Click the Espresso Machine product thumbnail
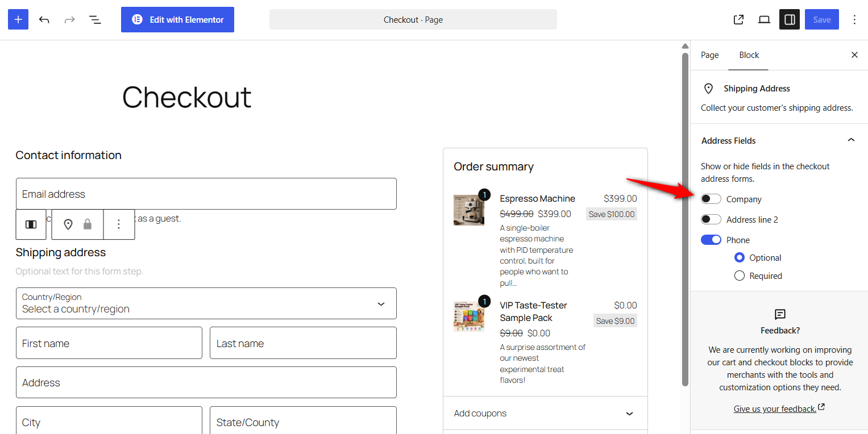This screenshot has width=868, height=434. [469, 210]
